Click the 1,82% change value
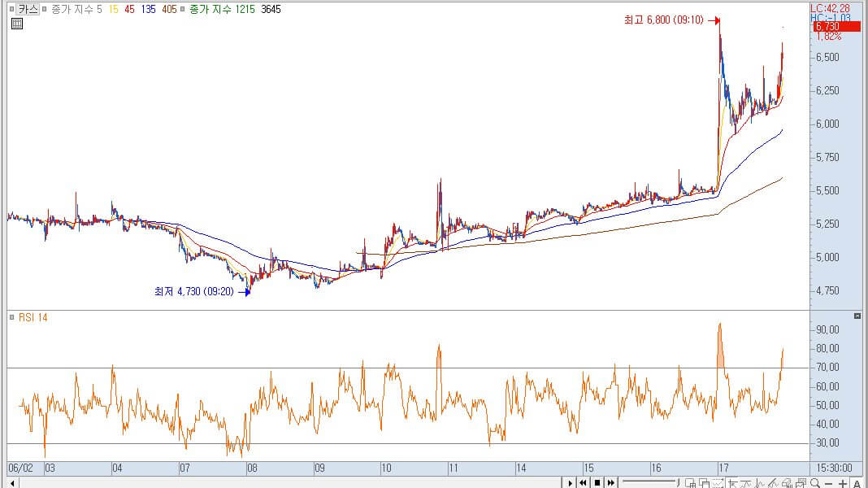 829,36
